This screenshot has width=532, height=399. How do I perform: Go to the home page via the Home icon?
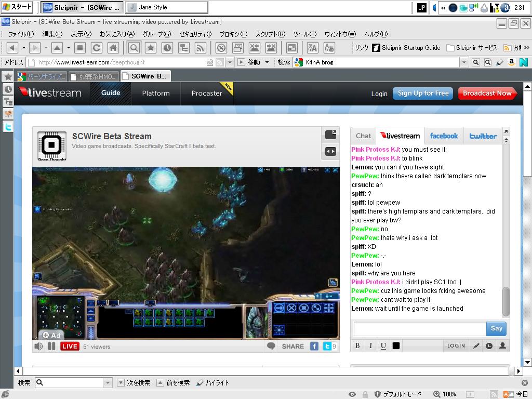click(113, 48)
